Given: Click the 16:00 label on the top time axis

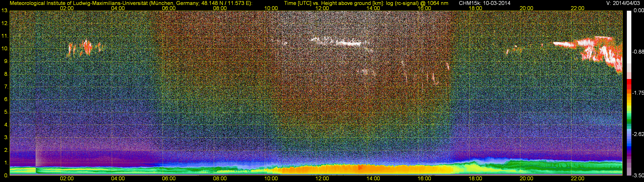Looking at the screenshot, I should [424, 8].
